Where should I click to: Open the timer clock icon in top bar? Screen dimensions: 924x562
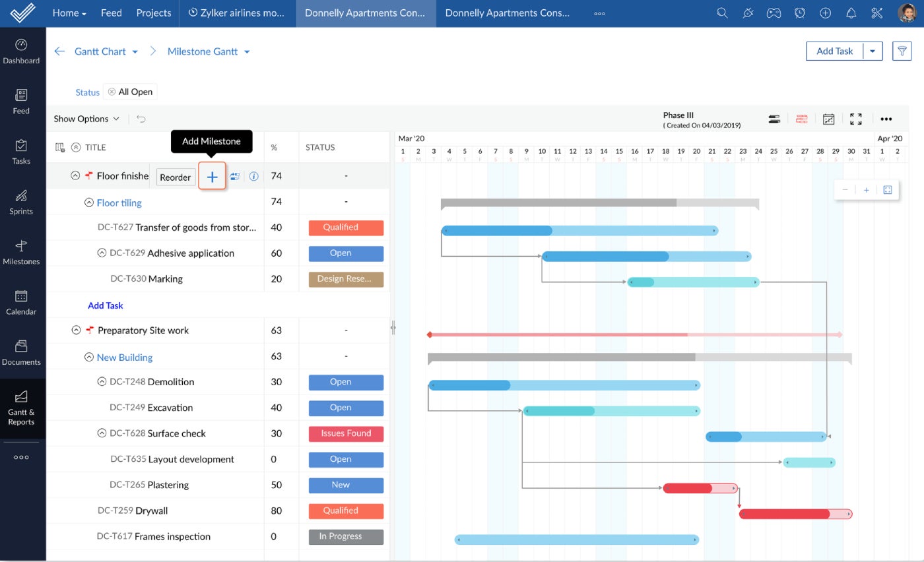point(799,13)
